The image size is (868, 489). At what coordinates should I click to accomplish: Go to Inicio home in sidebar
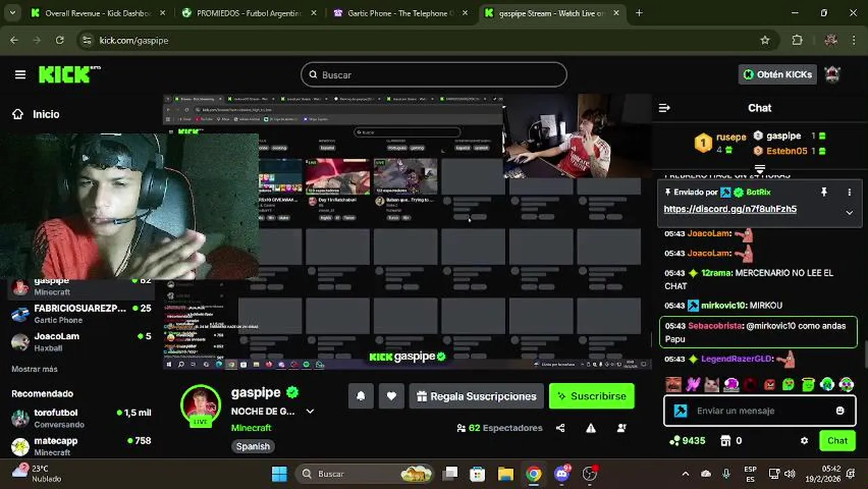click(x=36, y=114)
